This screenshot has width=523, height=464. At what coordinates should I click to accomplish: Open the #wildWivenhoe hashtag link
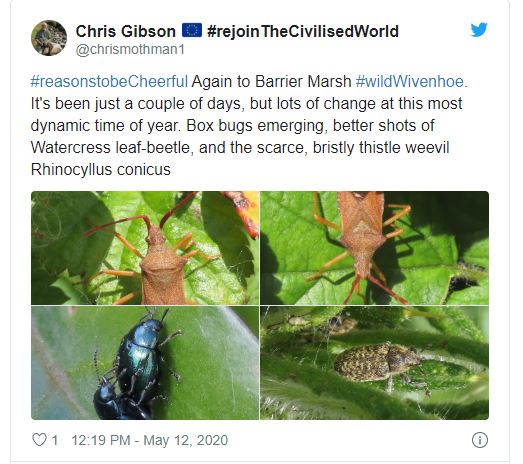410,81
